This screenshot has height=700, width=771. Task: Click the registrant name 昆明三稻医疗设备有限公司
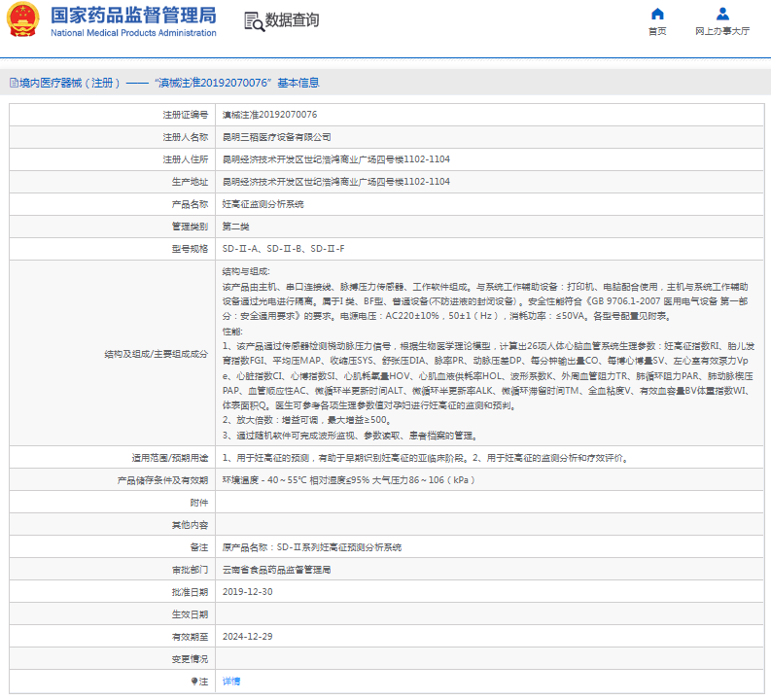(x=276, y=137)
